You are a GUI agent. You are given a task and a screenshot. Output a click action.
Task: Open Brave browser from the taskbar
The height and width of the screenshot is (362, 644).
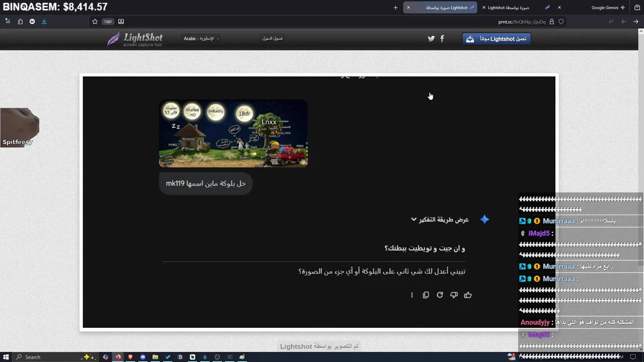[130, 357]
